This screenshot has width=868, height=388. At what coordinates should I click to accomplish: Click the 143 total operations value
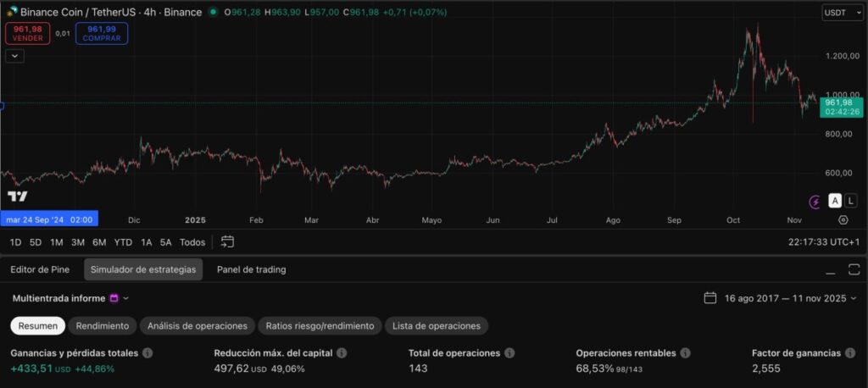418,369
